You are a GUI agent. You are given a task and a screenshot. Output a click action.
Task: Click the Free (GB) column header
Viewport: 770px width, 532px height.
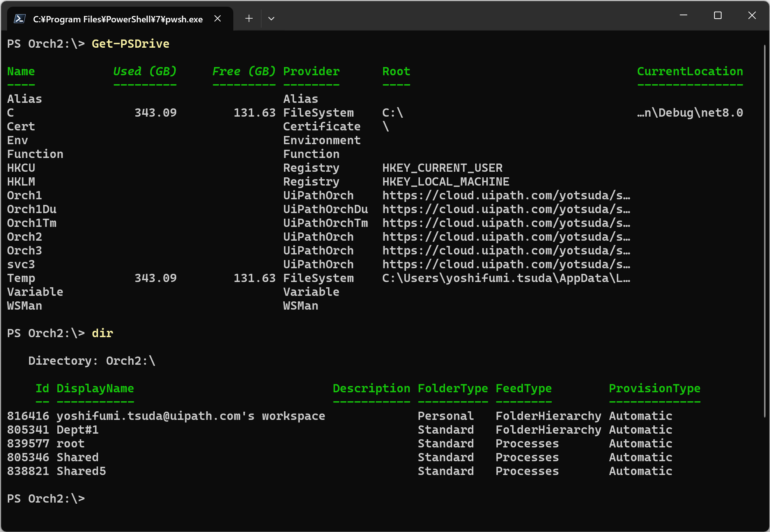pos(244,71)
